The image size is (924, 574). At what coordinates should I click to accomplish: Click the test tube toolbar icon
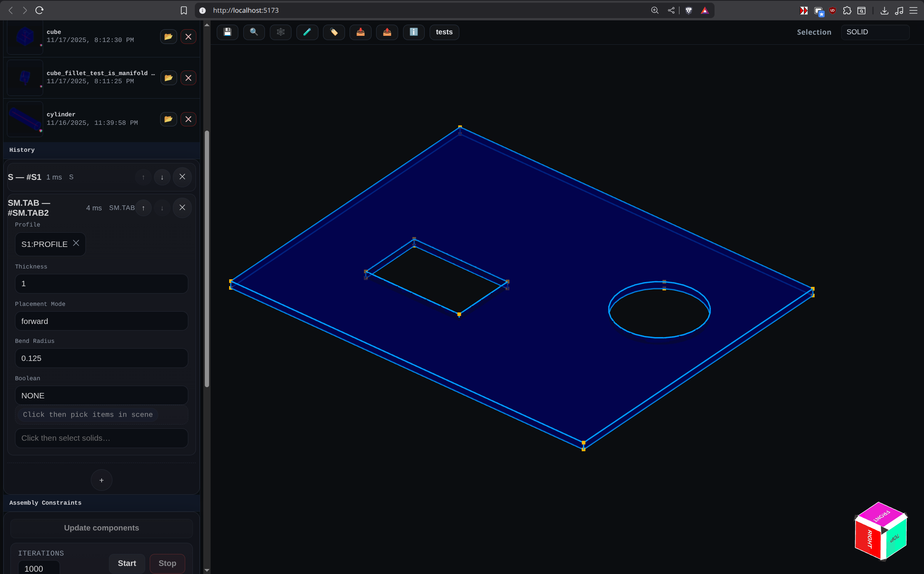pos(307,32)
